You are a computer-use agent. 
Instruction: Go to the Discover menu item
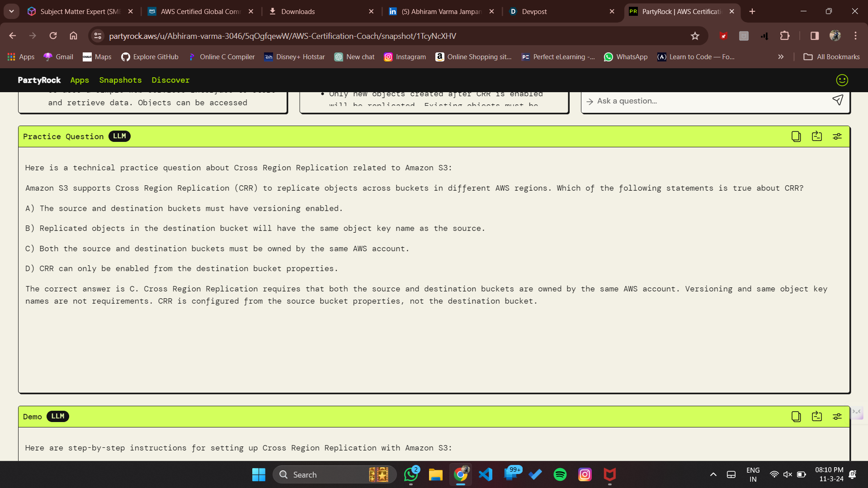(170, 80)
